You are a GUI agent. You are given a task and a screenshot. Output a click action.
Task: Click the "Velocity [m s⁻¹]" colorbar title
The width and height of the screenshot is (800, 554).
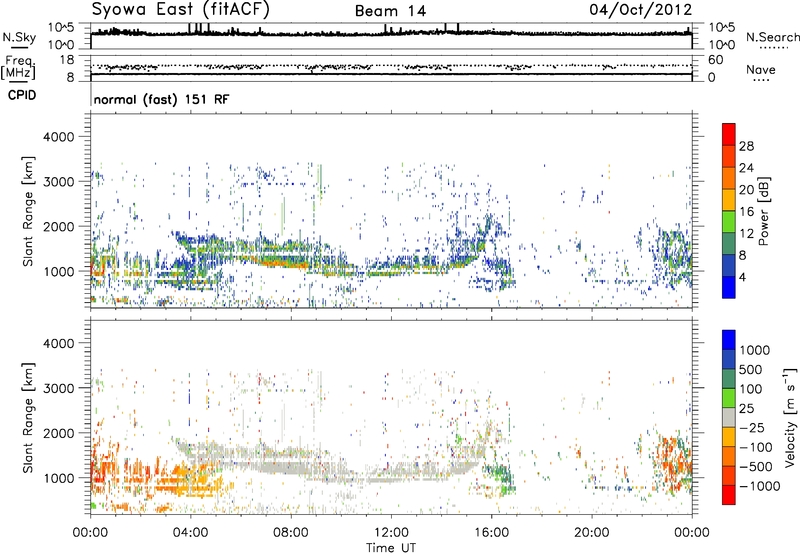[x=790, y=416]
